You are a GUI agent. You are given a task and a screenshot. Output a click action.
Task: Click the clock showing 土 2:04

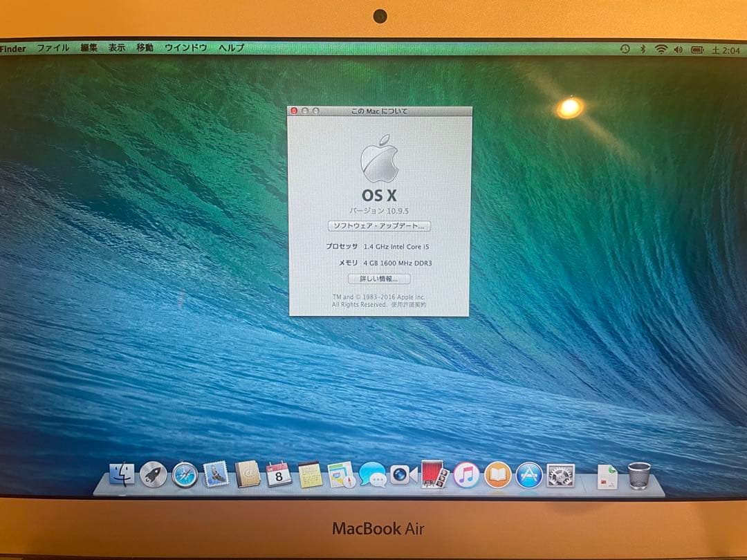point(726,50)
